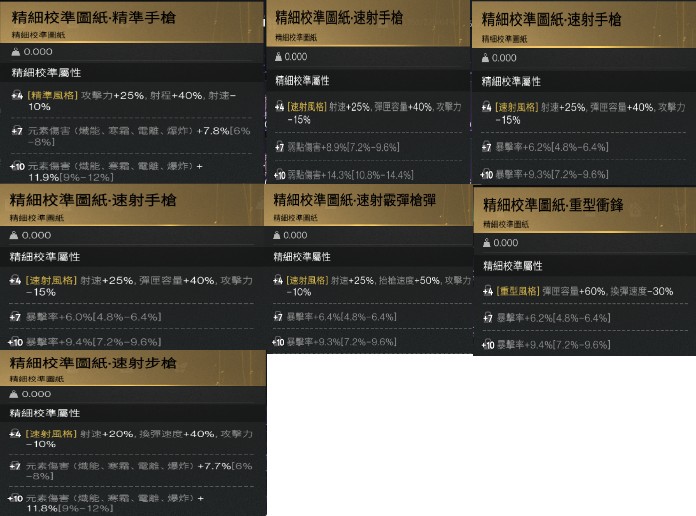Select the 精細校準圖紙·速射霰彈槍彈 title
This screenshot has height=516, width=696.
355,200
